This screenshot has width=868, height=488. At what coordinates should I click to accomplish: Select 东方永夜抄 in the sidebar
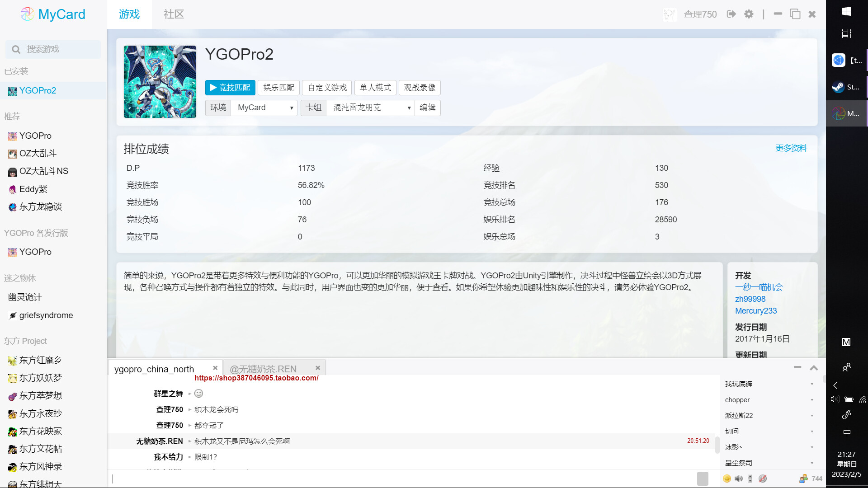tap(40, 414)
